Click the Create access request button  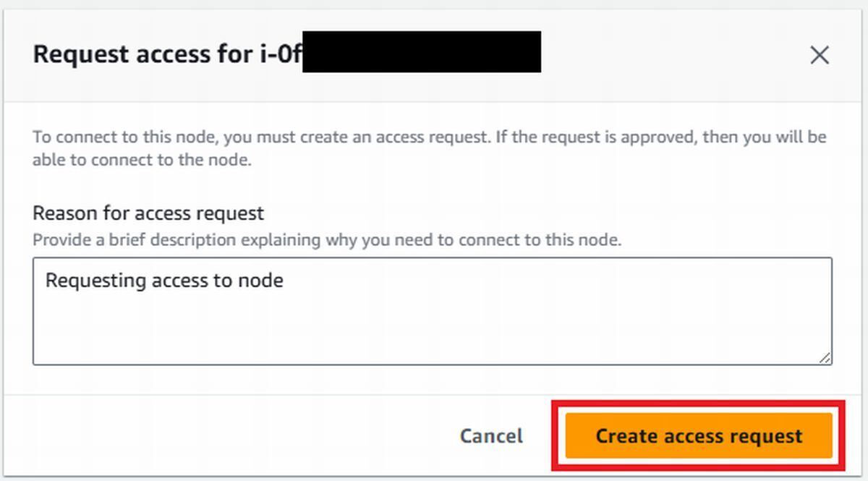point(699,436)
